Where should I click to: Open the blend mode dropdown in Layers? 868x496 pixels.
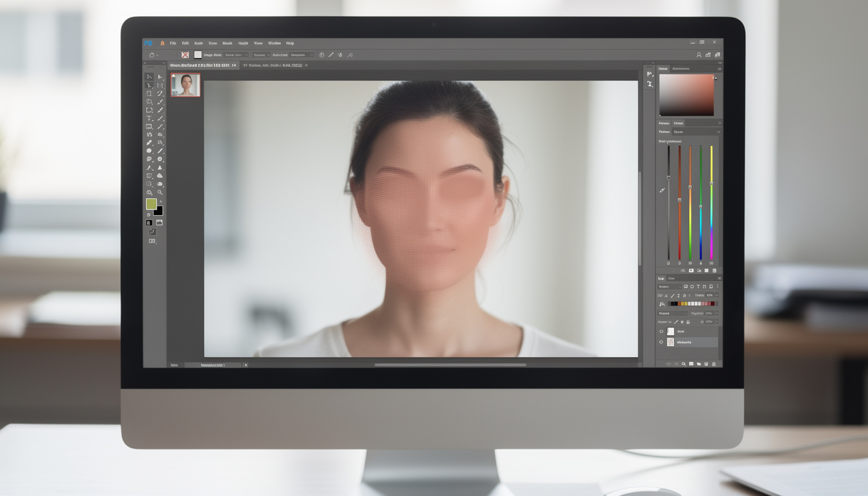672,313
